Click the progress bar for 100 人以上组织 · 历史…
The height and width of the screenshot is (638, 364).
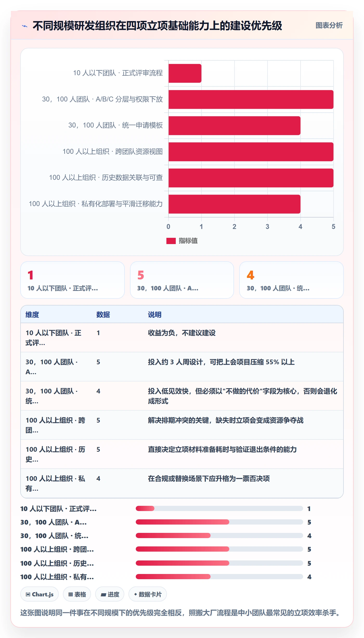219,563
